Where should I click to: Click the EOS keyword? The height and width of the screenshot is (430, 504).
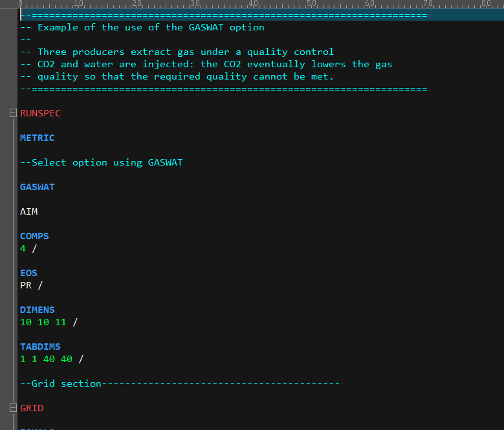coord(28,273)
